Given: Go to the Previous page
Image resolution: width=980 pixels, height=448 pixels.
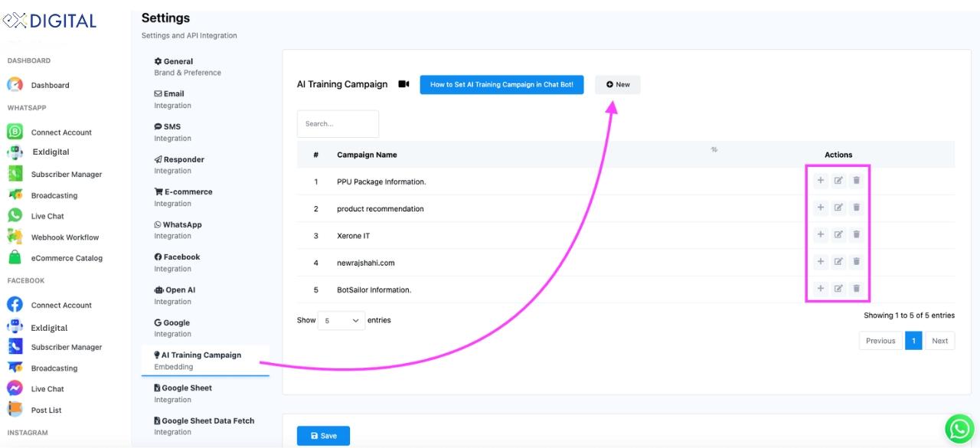Looking at the screenshot, I should tap(880, 341).
